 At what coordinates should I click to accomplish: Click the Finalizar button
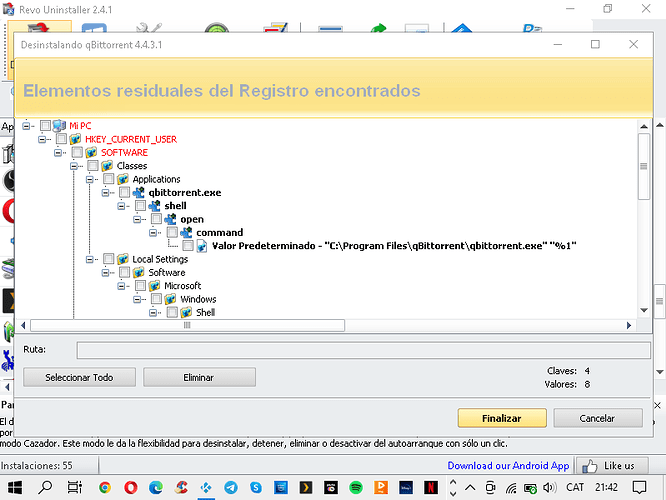tap(502, 418)
